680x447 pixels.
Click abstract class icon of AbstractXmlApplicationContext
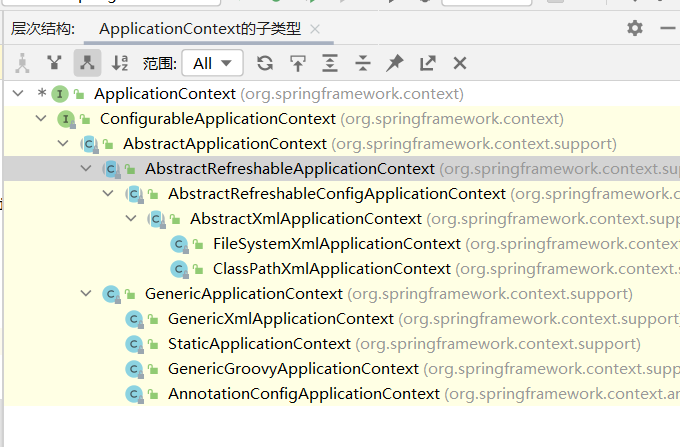coord(156,219)
